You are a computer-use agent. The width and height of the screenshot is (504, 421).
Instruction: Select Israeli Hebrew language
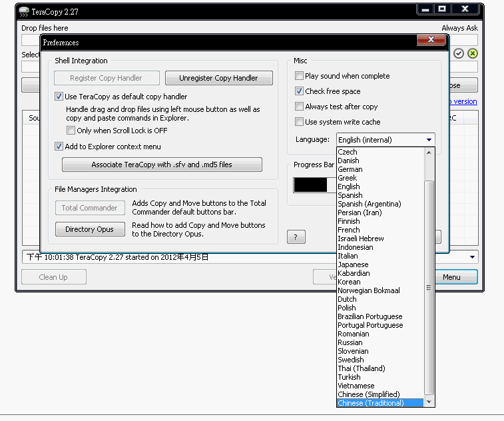380,238
